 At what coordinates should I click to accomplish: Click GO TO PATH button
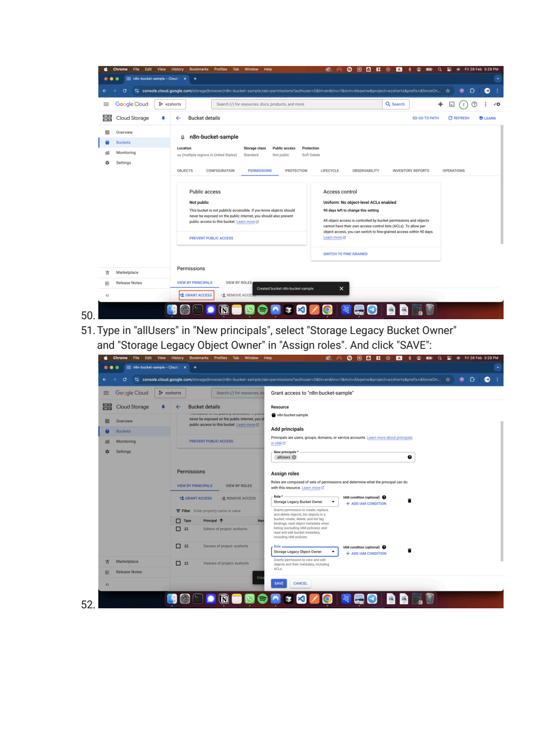[x=425, y=118]
